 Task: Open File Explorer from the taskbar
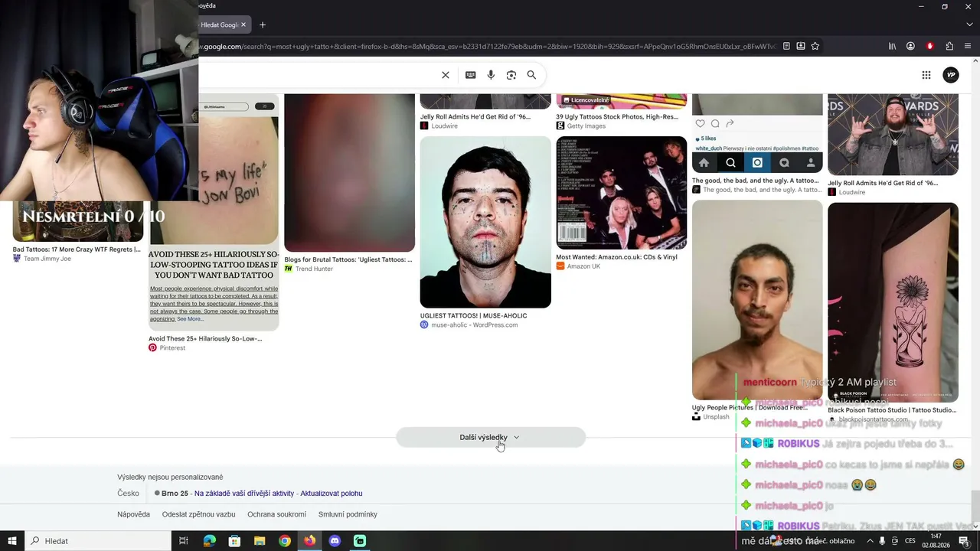260,541
